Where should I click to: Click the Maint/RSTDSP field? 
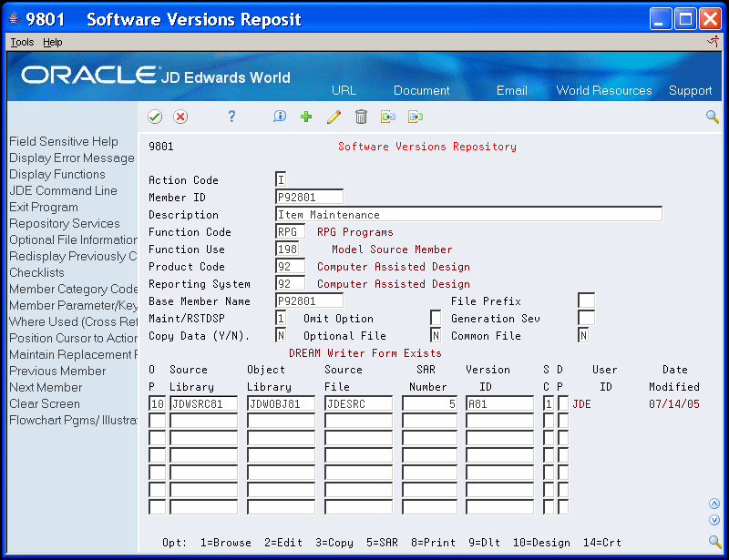click(281, 319)
